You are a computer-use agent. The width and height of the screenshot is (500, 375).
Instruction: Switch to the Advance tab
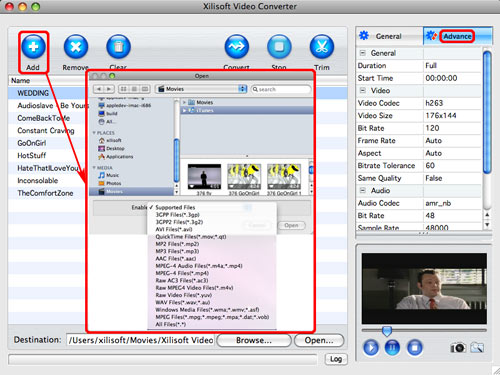pyautogui.click(x=458, y=36)
